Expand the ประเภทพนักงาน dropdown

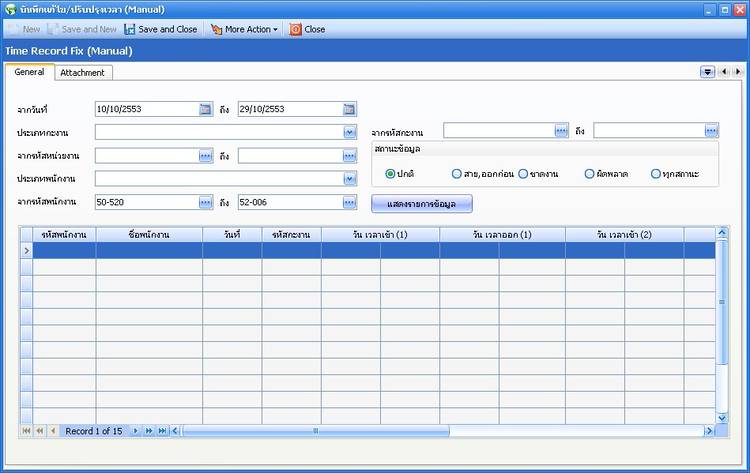pos(349,179)
